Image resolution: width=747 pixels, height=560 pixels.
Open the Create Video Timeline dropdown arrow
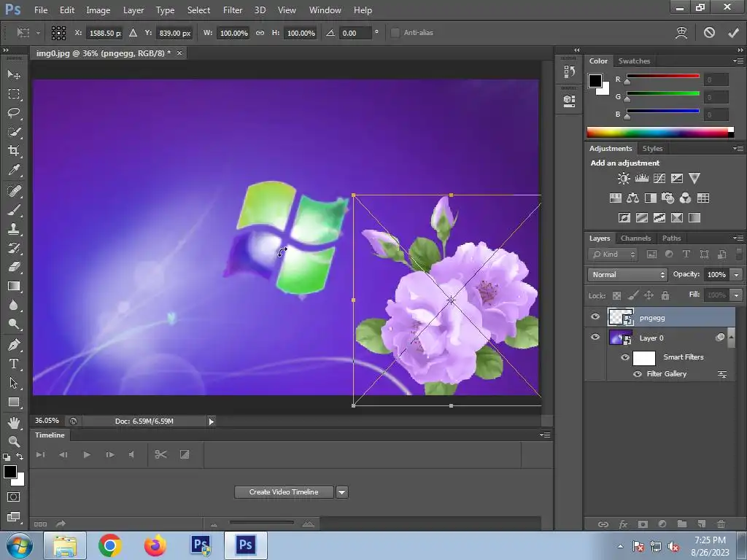point(342,492)
